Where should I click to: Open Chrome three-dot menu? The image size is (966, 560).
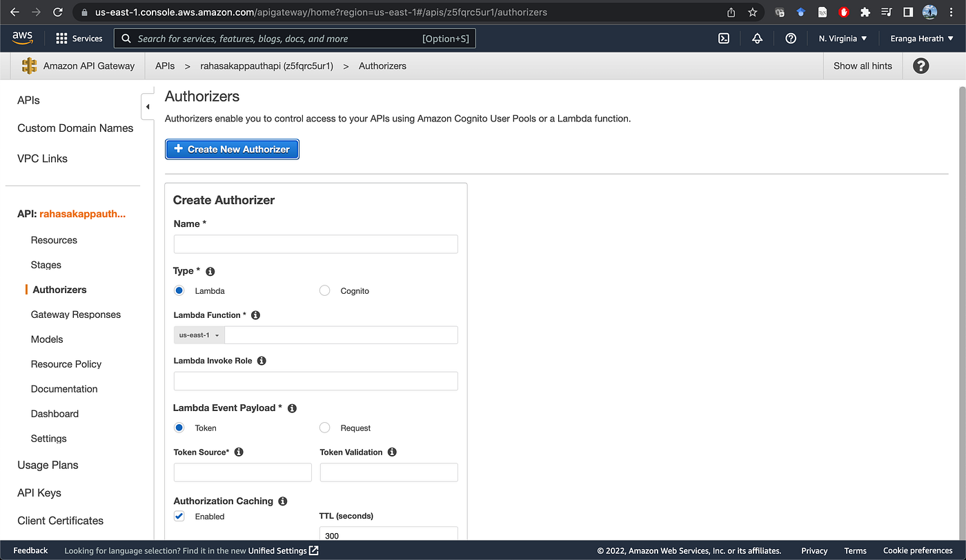[x=952, y=12]
